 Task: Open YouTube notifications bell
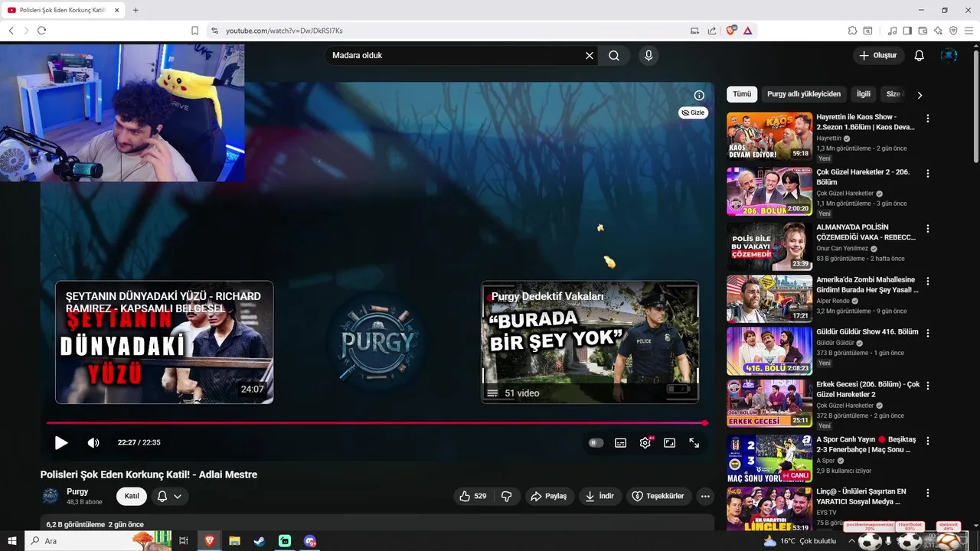[x=920, y=56]
